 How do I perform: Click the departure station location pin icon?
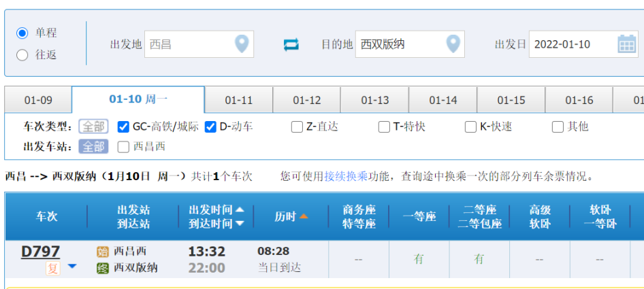click(242, 44)
